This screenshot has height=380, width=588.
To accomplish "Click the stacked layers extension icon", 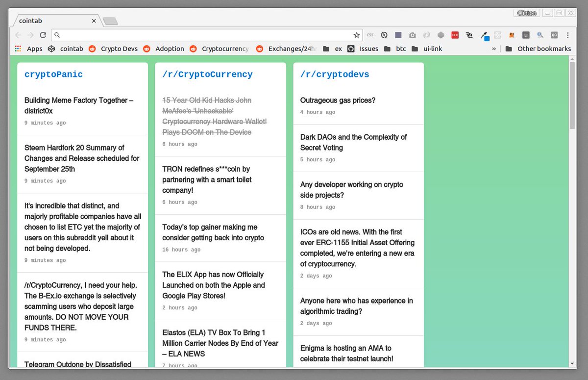I will click(x=441, y=35).
